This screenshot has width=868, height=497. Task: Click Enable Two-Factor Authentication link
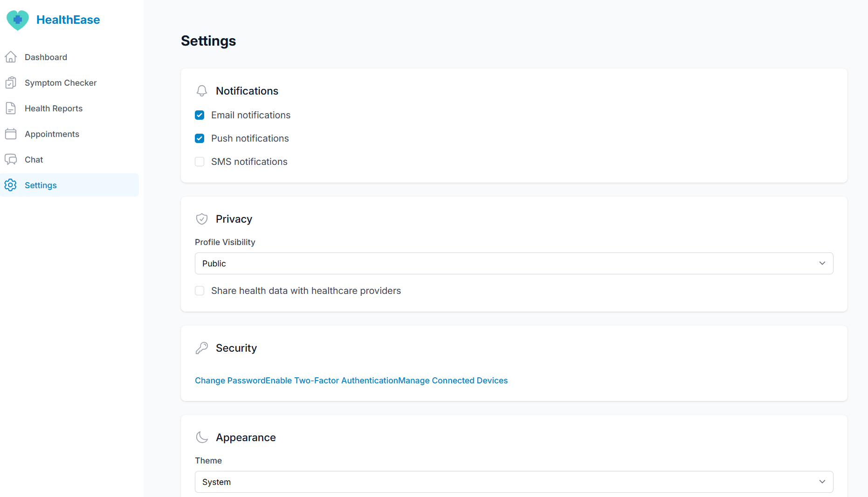(x=331, y=381)
